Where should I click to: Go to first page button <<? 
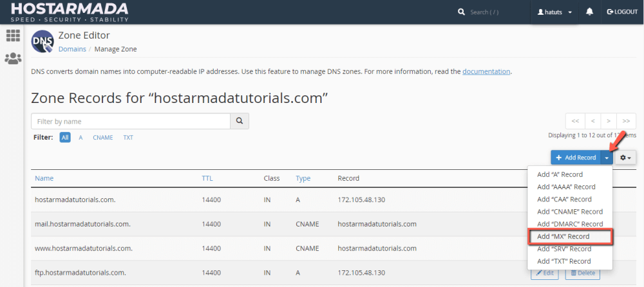[575, 121]
